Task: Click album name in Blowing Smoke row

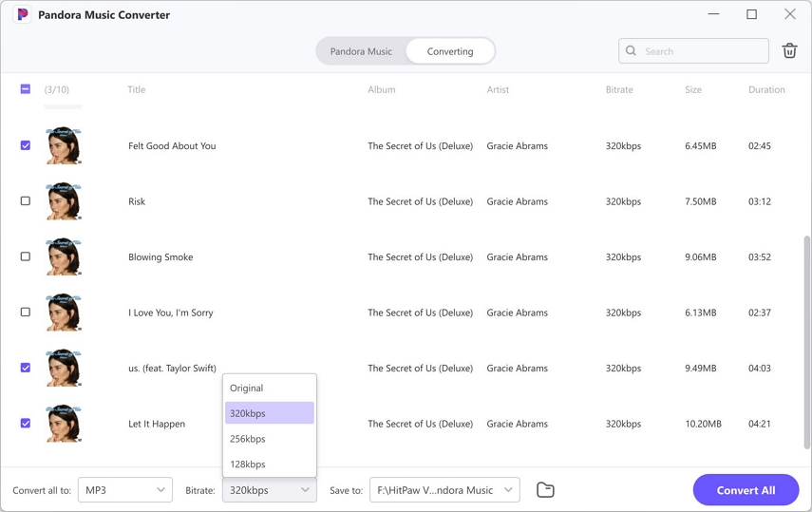Action: 421,257
